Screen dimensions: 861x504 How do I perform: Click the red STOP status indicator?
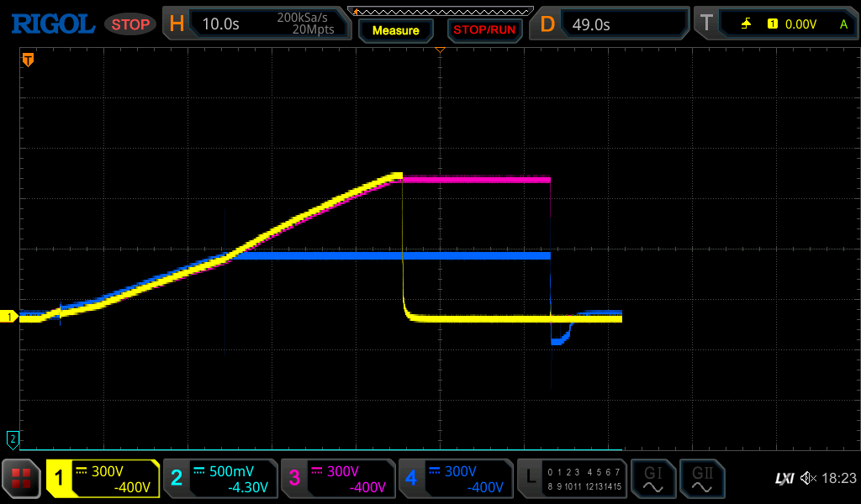click(x=130, y=24)
